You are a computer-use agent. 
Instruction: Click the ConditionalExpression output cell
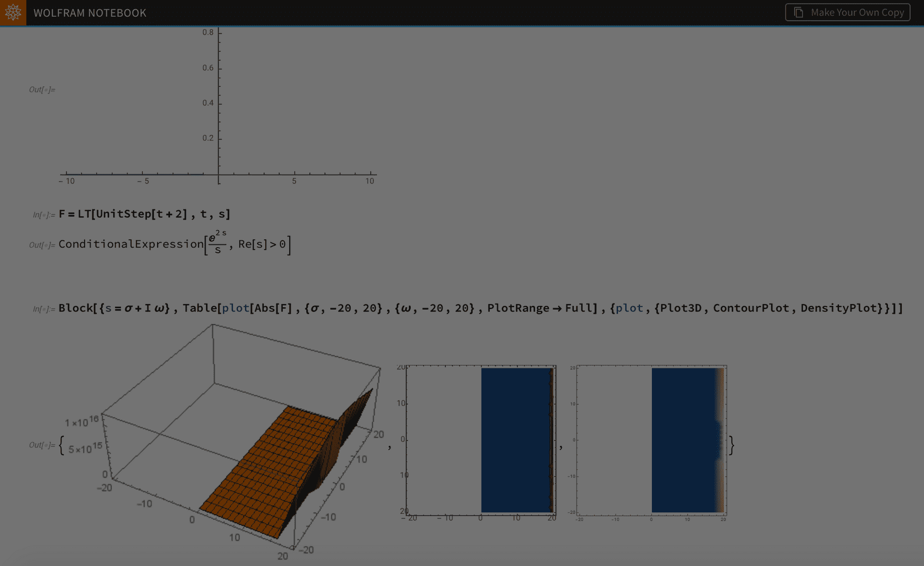pyautogui.click(x=175, y=244)
